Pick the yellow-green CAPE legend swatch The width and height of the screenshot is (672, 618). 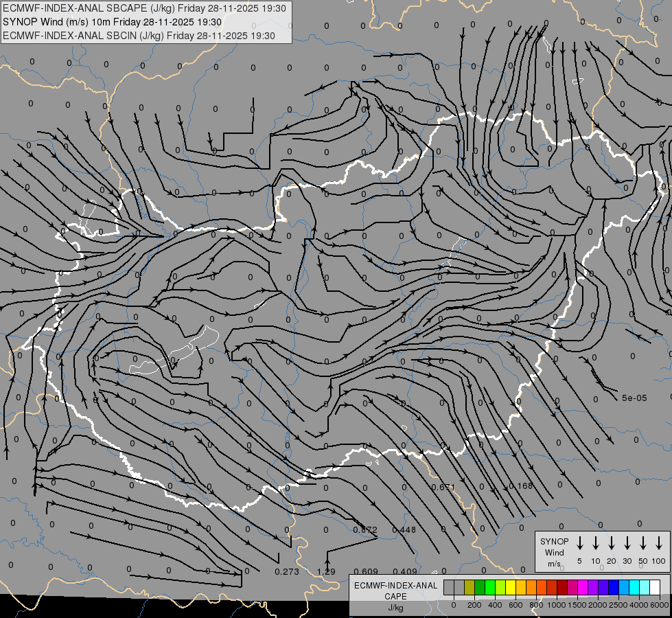(x=500, y=587)
